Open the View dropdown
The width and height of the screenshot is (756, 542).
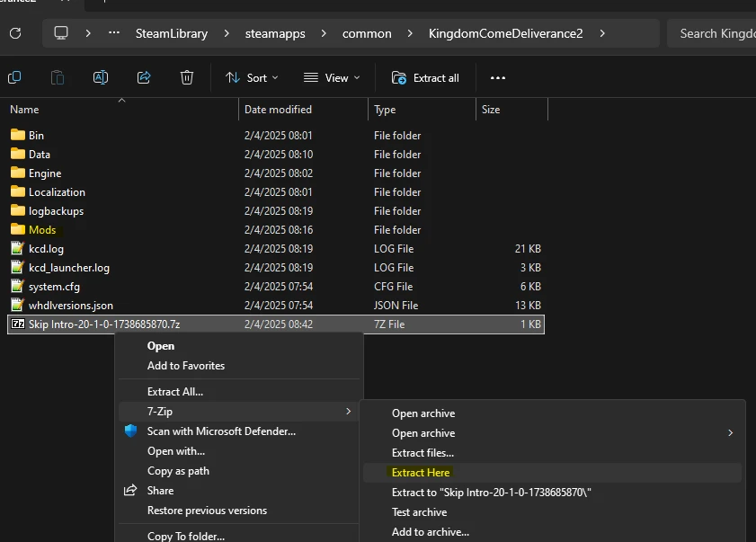[x=332, y=78]
